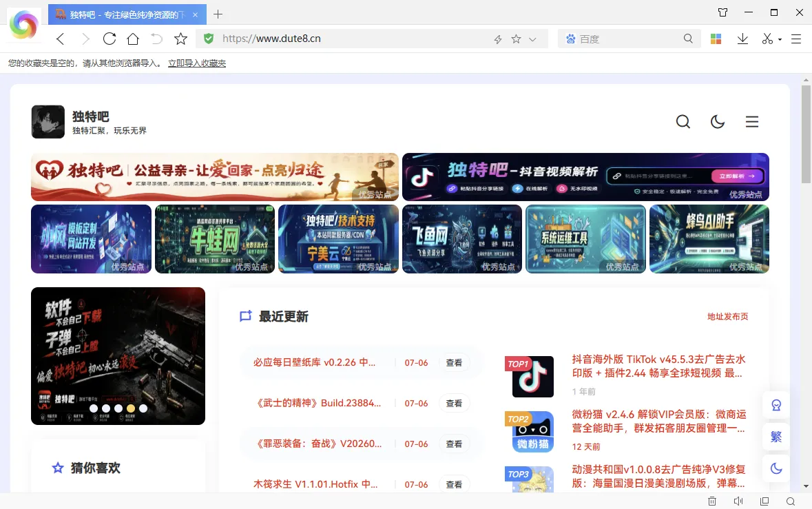Viewport: 812px width, 509px height.
Task: Toggle night mode floating moon button
Action: click(775, 468)
